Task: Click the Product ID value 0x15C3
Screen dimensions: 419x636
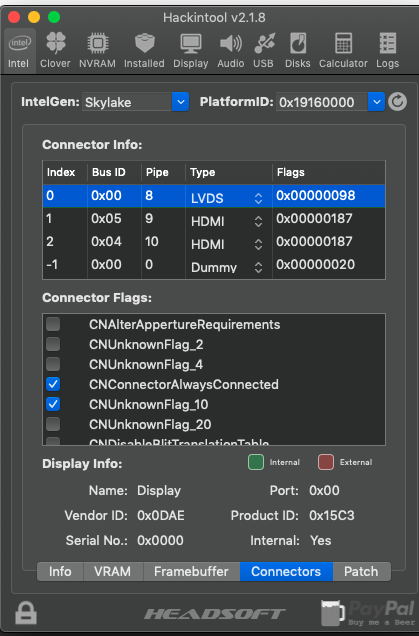Action: 332,516
